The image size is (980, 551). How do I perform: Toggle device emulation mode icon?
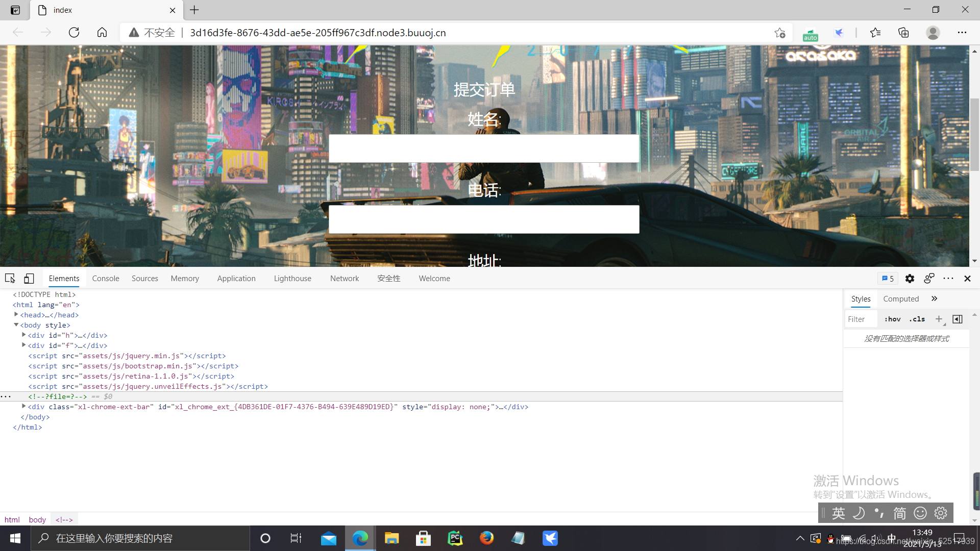[29, 278]
